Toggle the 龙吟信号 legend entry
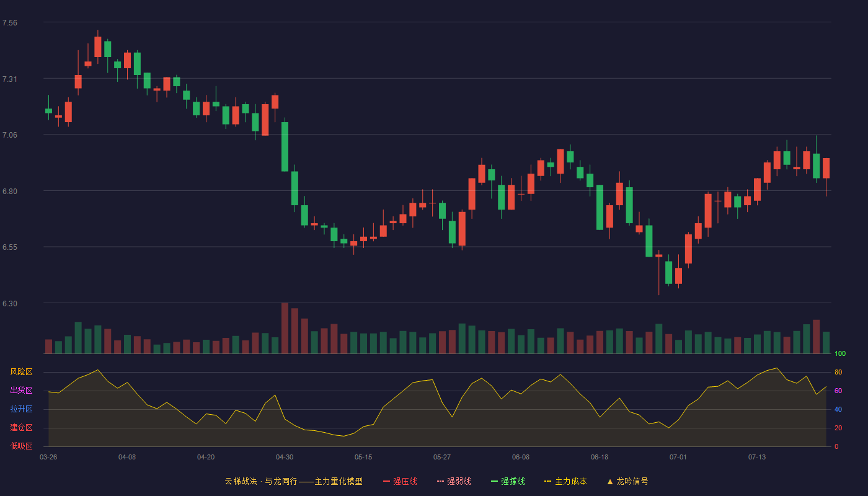Viewport: 868px width, 496px height. (x=627, y=481)
